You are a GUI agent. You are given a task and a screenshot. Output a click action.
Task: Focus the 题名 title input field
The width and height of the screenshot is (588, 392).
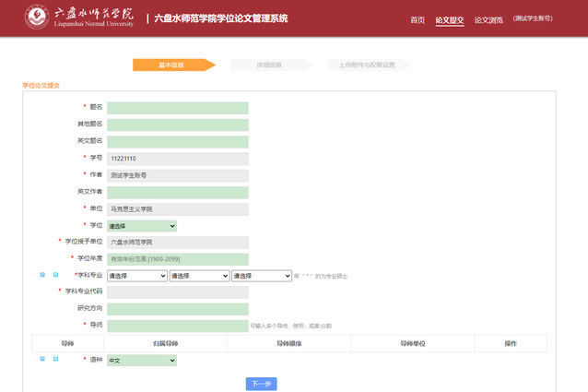pyautogui.click(x=178, y=108)
